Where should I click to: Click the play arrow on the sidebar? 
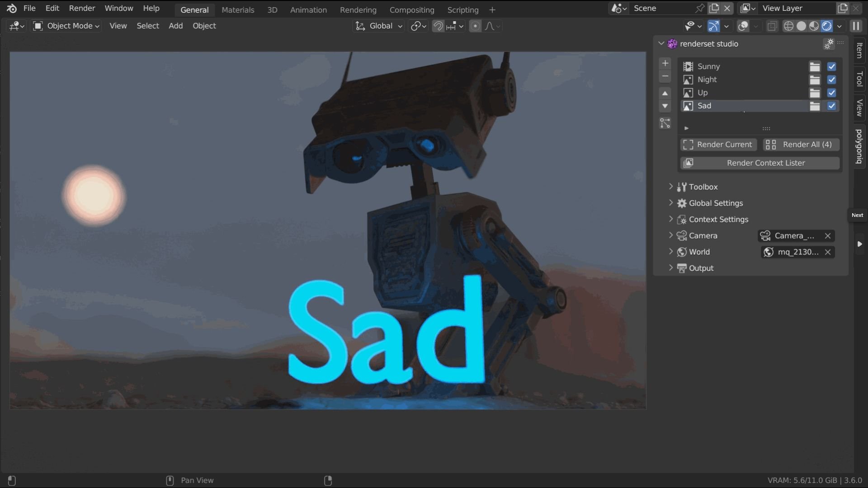pos(859,244)
